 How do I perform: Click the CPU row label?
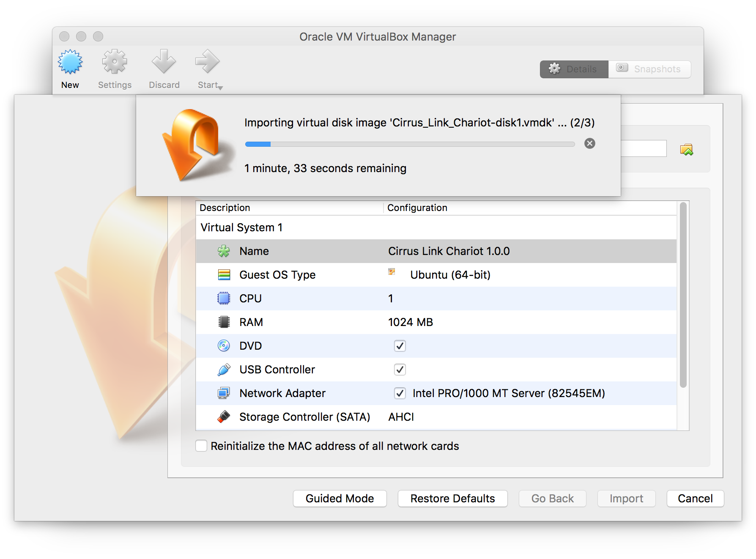[x=250, y=299]
